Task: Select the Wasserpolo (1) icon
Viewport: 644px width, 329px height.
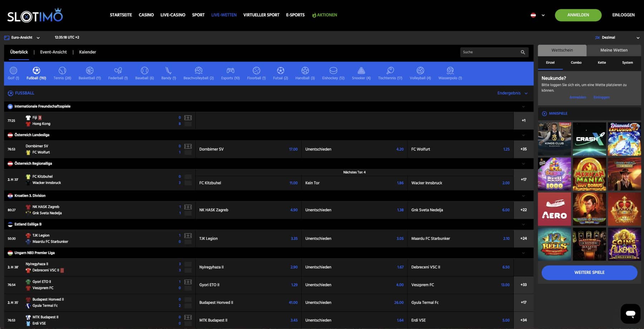Action: [x=450, y=71]
